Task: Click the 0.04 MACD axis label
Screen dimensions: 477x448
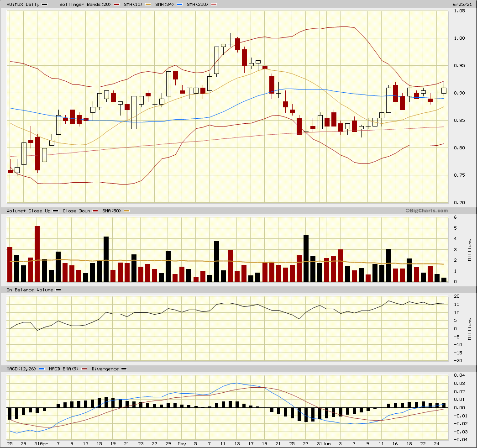Action: (x=459, y=375)
